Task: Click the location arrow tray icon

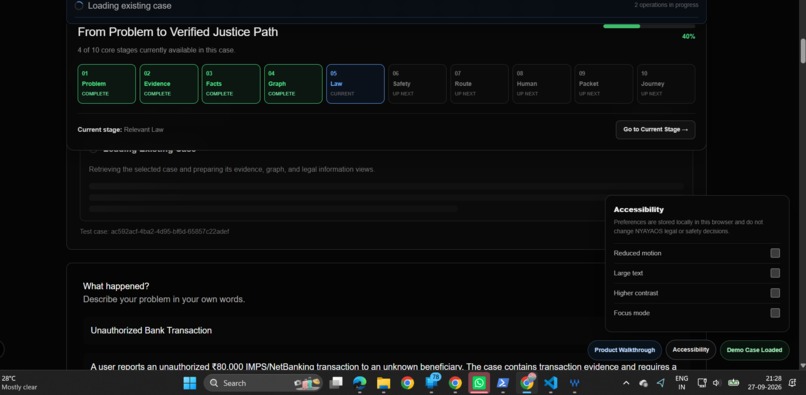Action: [x=661, y=383]
